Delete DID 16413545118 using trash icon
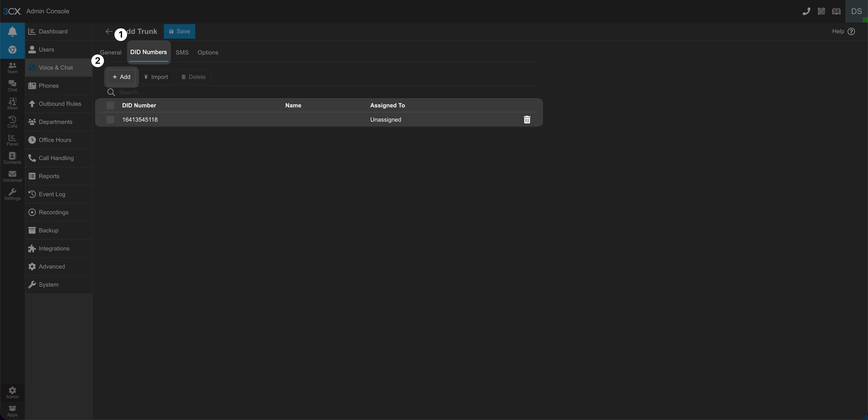Viewport: 868px width, 420px height. 527,120
